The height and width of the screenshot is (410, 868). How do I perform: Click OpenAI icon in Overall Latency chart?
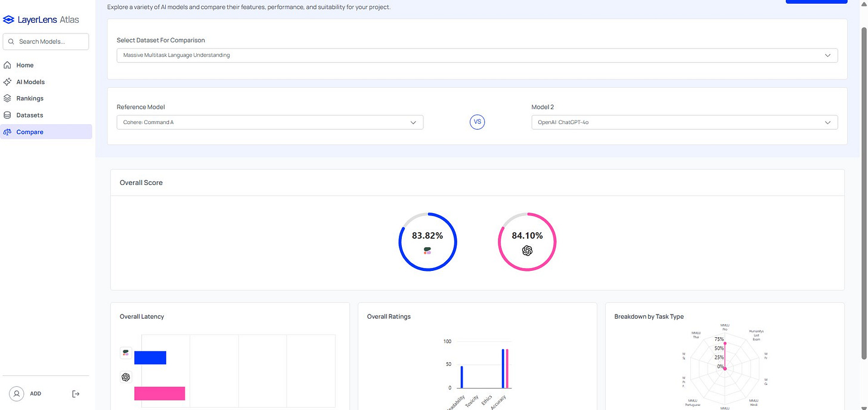coord(126,377)
